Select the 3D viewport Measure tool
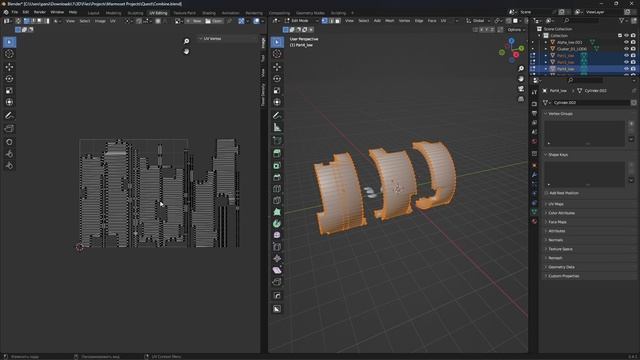 pos(277,127)
